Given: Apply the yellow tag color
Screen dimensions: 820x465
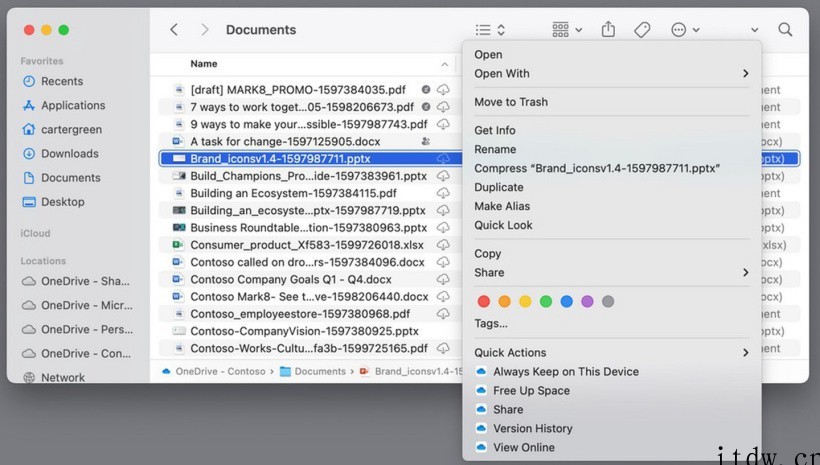Looking at the screenshot, I should coord(525,301).
